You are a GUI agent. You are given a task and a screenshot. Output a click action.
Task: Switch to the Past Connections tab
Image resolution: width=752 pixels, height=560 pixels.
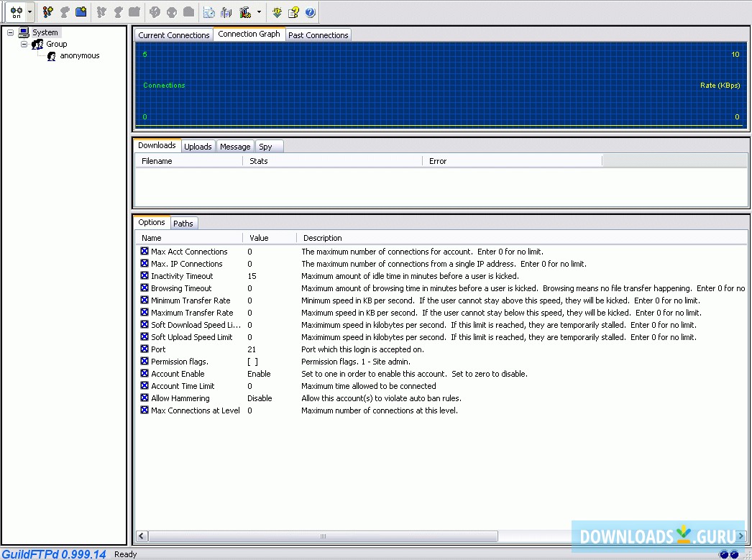(x=318, y=35)
